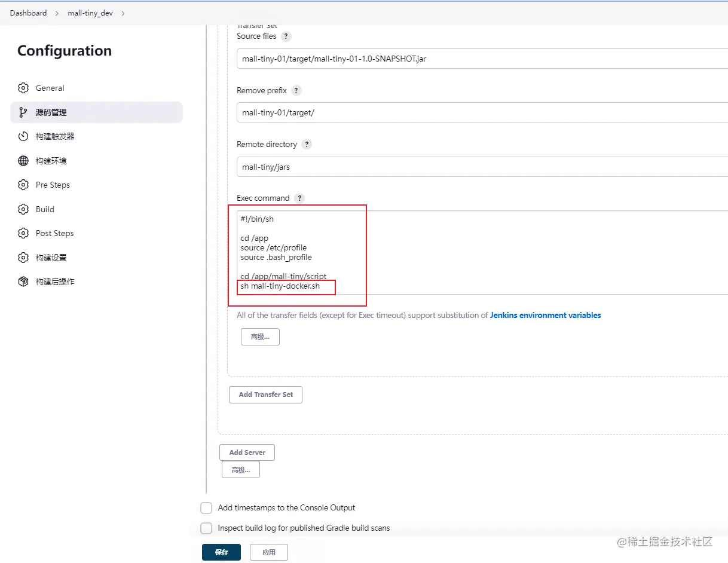Image resolution: width=728 pixels, height=563 pixels.
Task: Click the 源码管理 branch icon
Action: (23, 112)
